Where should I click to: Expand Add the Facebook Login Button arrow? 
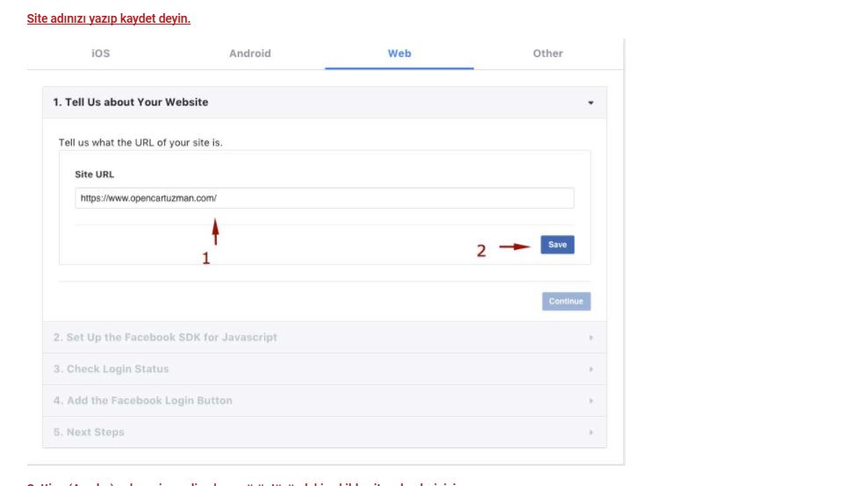click(591, 401)
